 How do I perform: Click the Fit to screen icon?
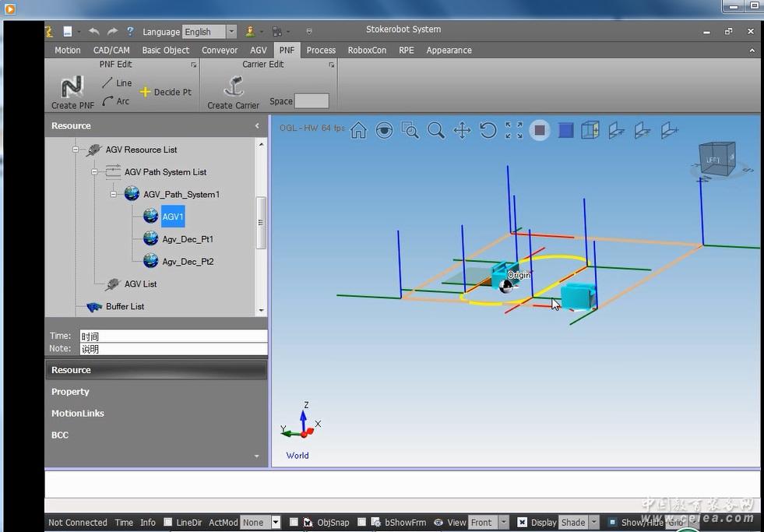[x=514, y=131]
